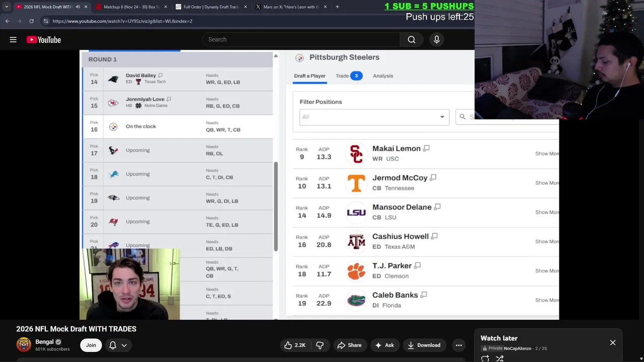Switch to the Analysis tab

[x=383, y=76]
